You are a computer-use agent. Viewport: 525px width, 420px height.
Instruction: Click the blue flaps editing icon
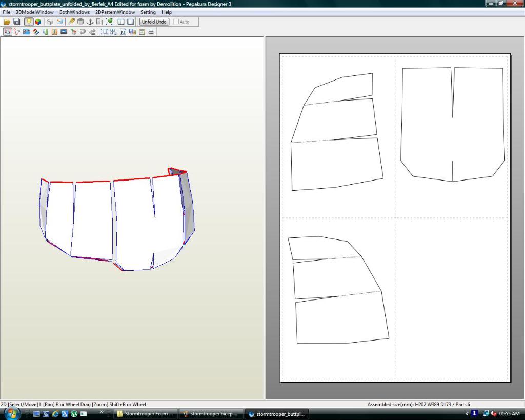pos(26,32)
